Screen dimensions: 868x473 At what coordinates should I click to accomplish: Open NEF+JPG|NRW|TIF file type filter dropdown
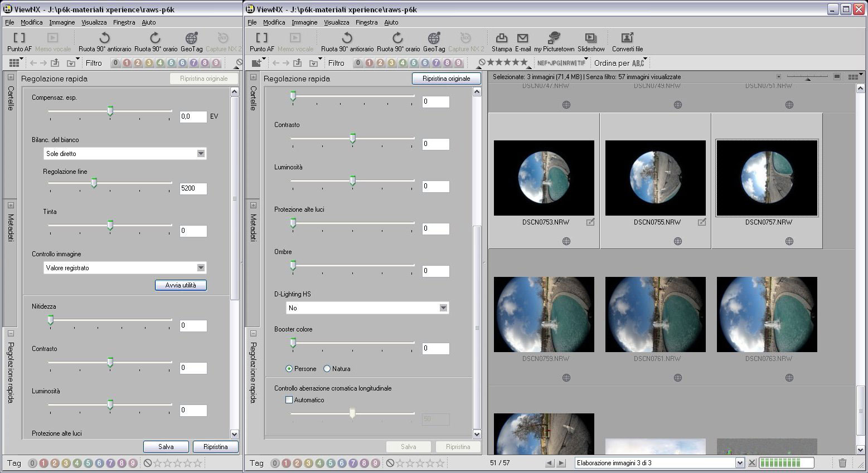[x=562, y=63]
